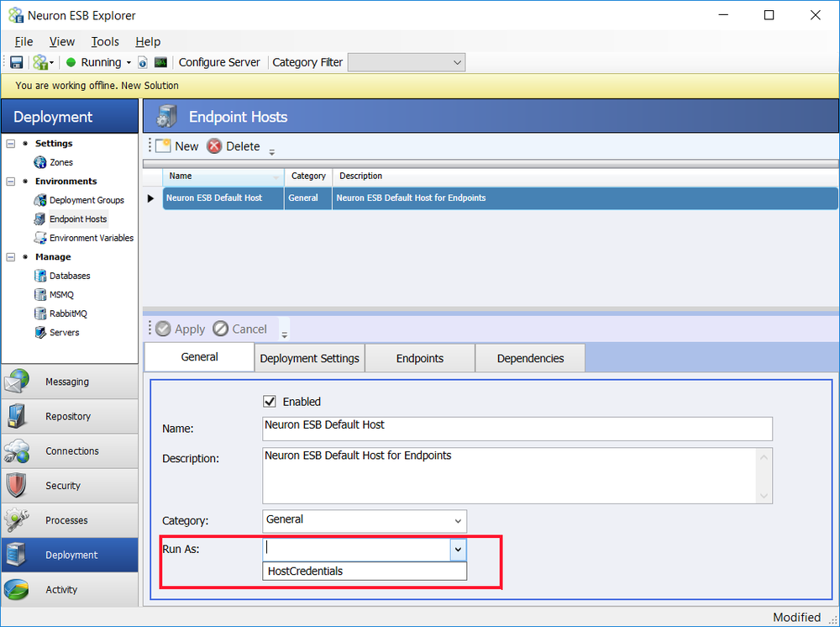Click the RabbitMQ icon in Manage
The height and width of the screenshot is (627, 840).
tap(39, 313)
